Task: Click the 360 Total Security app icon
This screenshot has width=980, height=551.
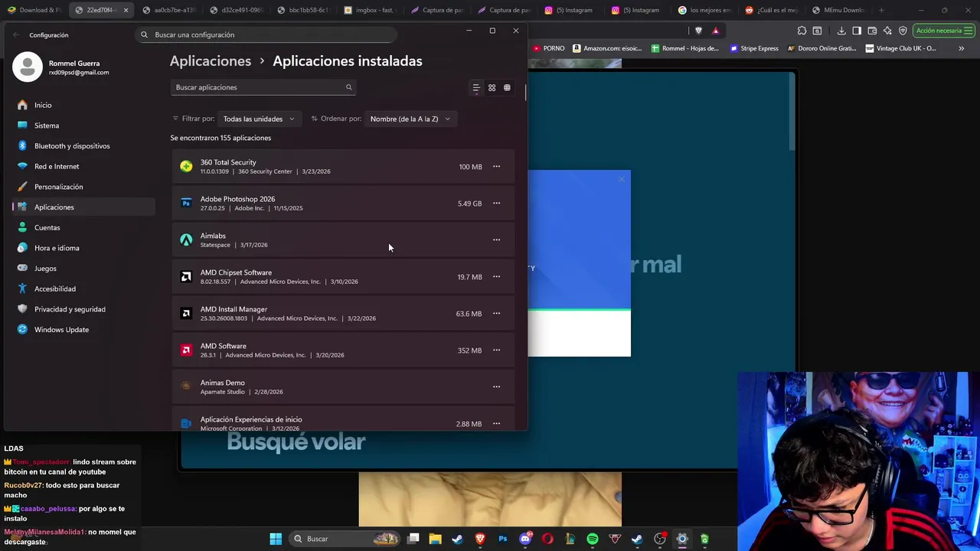Action: [186, 166]
